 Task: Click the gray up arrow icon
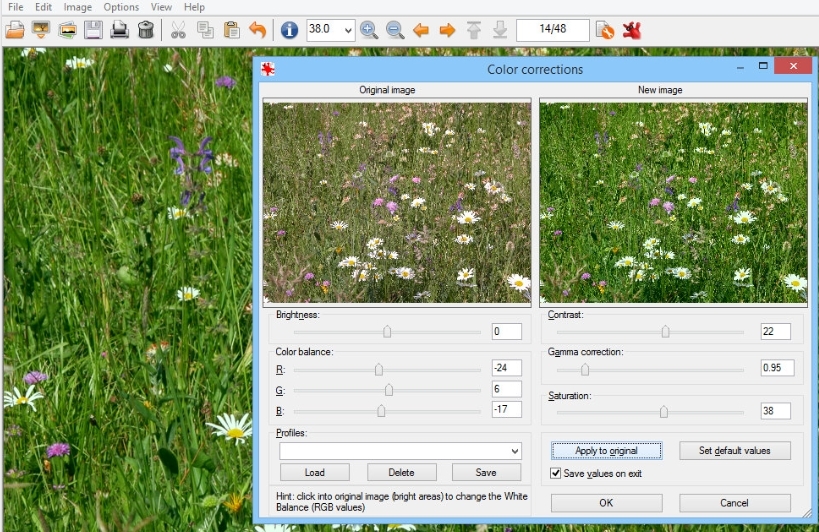474,30
